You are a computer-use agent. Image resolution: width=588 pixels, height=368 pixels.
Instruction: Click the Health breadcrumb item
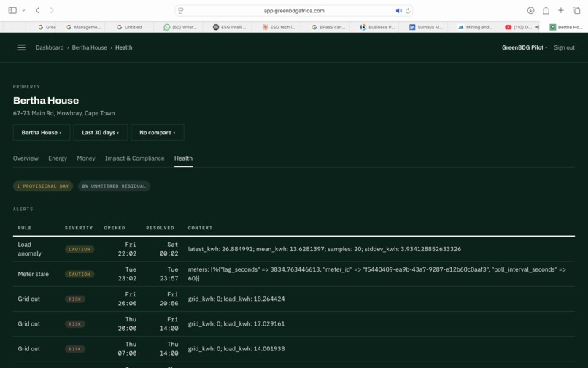click(124, 47)
